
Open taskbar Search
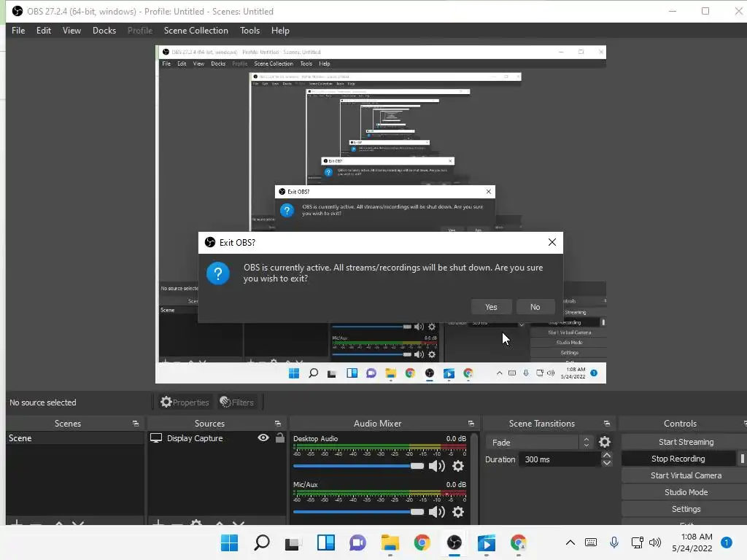tap(262, 542)
